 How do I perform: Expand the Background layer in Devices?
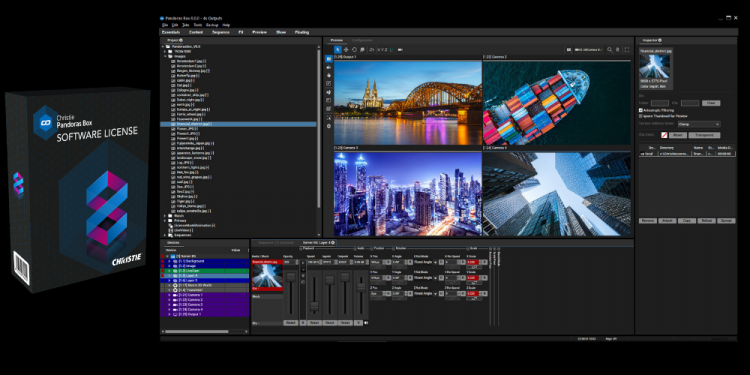pyautogui.click(x=169, y=261)
